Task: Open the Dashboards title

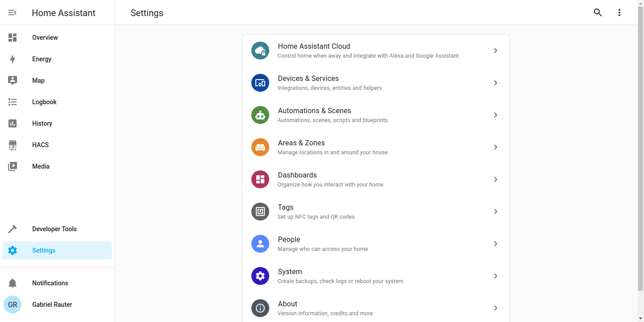Action: point(297,175)
